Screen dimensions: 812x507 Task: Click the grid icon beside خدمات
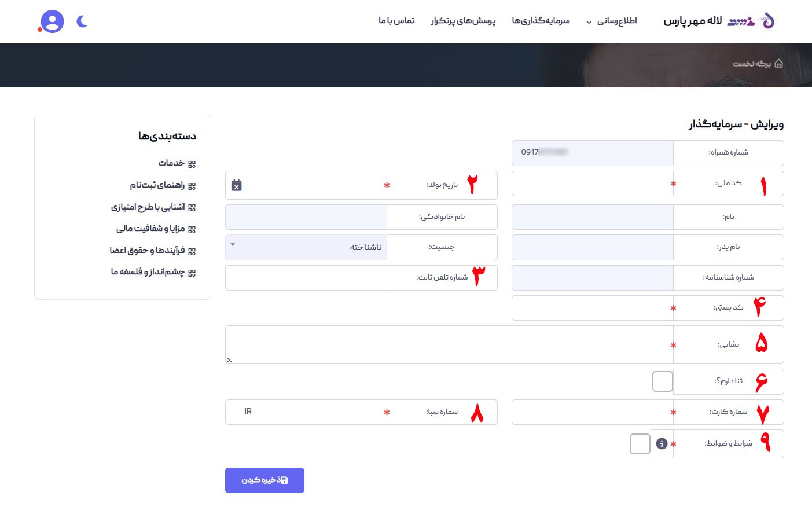(x=192, y=164)
